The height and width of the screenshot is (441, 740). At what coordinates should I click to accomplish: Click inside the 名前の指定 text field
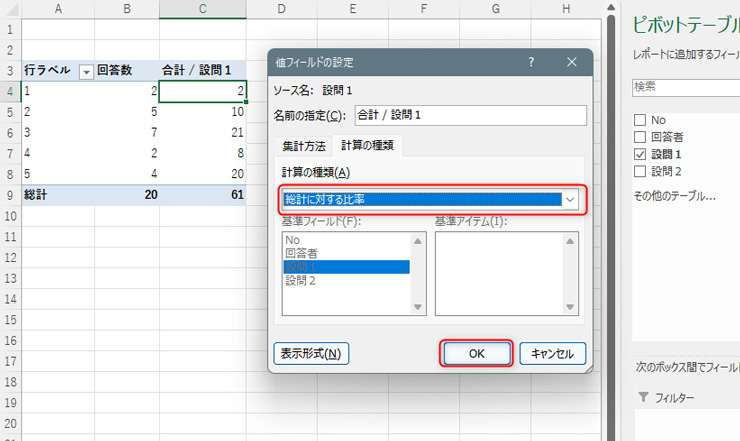pos(470,115)
